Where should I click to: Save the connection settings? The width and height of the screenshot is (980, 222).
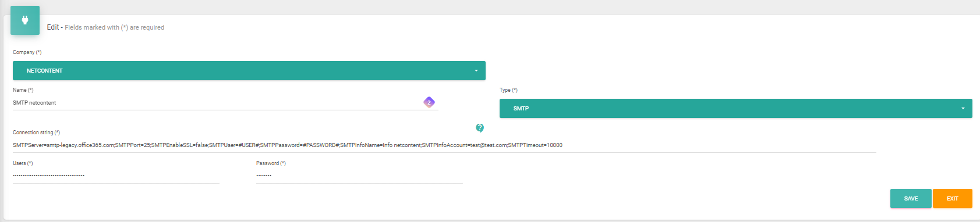click(x=911, y=198)
